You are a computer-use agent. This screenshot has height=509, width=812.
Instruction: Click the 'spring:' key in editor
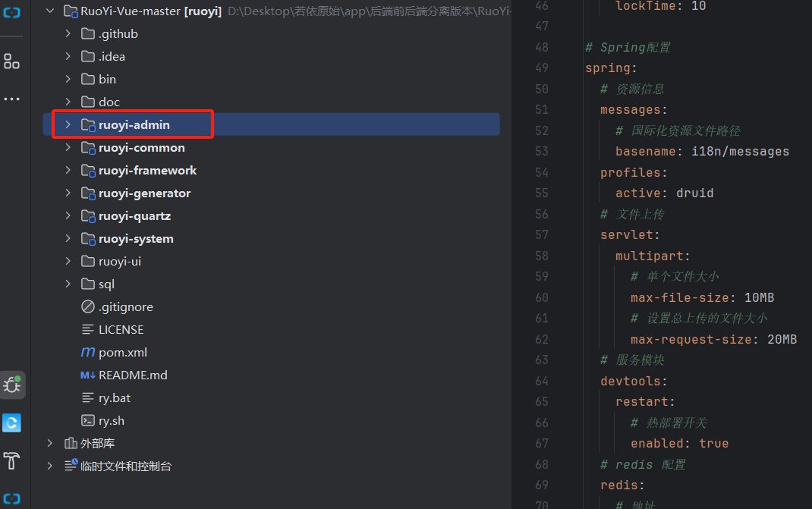click(x=611, y=68)
